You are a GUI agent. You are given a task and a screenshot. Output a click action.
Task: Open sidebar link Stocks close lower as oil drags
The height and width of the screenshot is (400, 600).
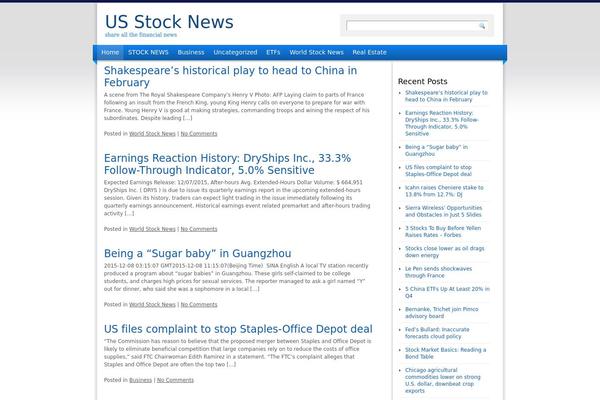(445, 252)
